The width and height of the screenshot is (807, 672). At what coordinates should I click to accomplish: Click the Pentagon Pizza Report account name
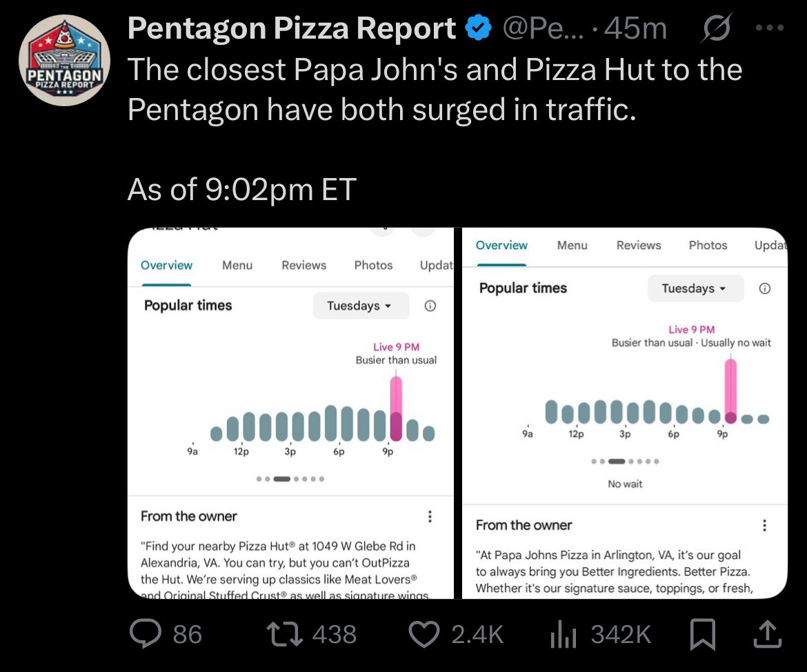pyautogui.click(x=291, y=28)
